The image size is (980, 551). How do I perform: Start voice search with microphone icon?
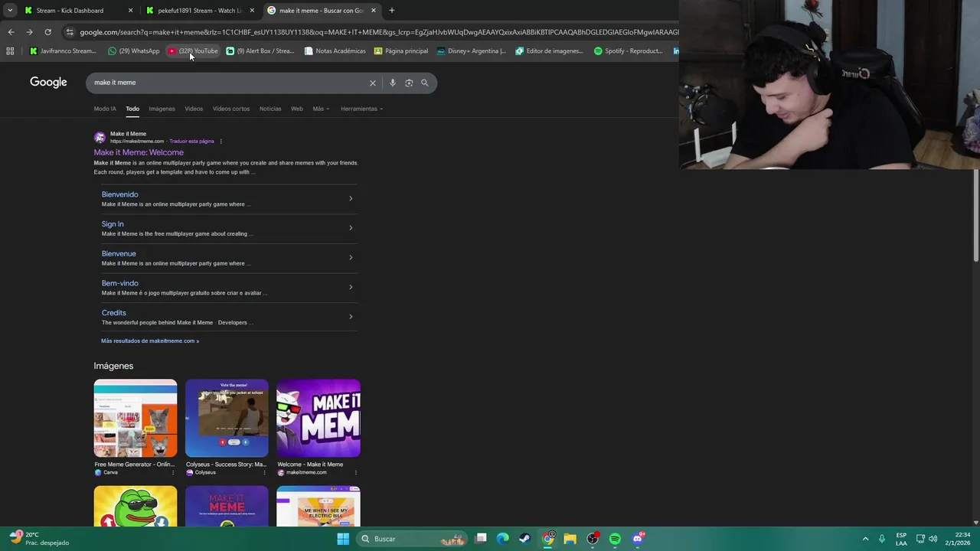393,83
